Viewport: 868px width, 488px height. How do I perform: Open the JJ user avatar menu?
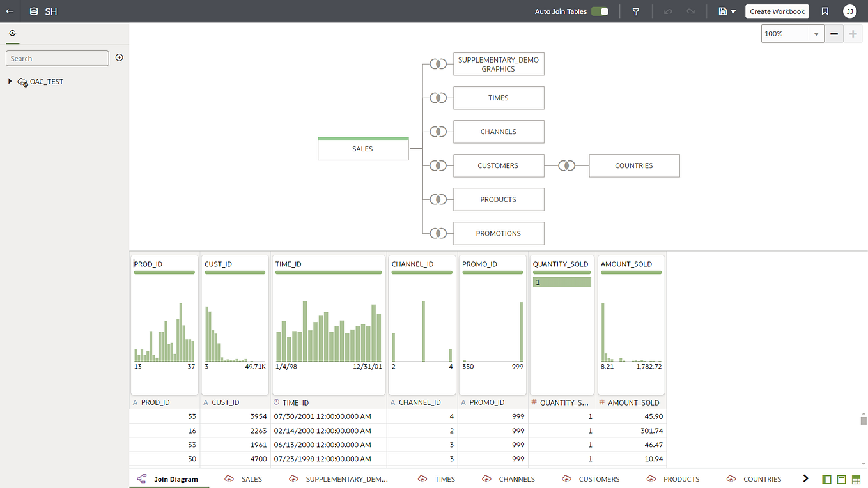click(x=849, y=11)
